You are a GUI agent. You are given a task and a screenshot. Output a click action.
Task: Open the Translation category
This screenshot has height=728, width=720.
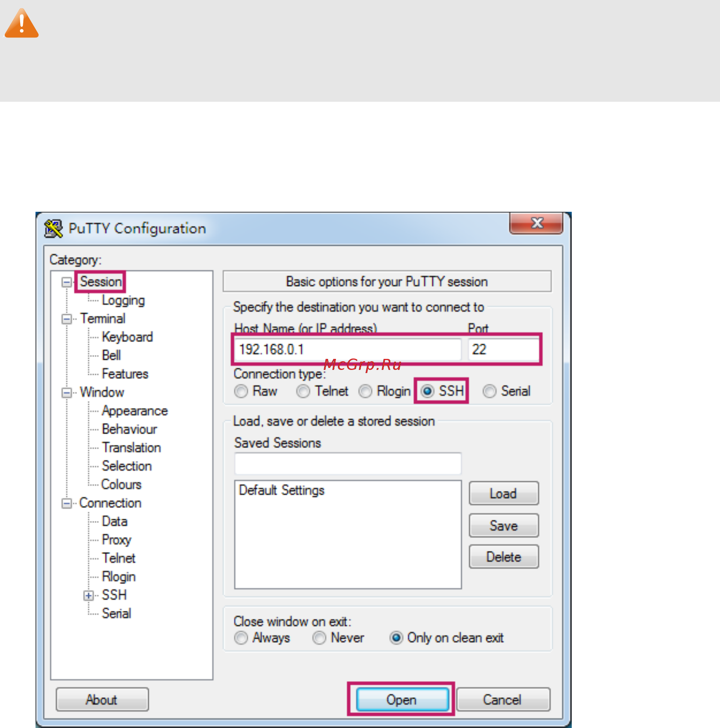[x=131, y=448]
